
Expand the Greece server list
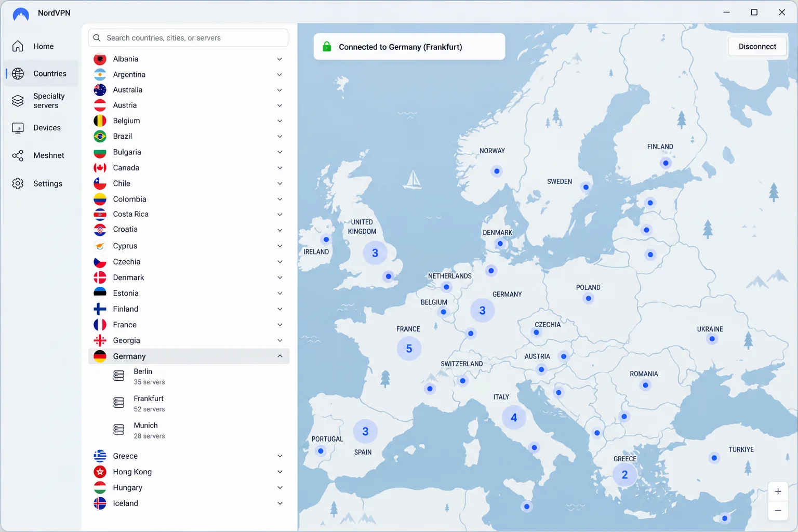(280, 456)
